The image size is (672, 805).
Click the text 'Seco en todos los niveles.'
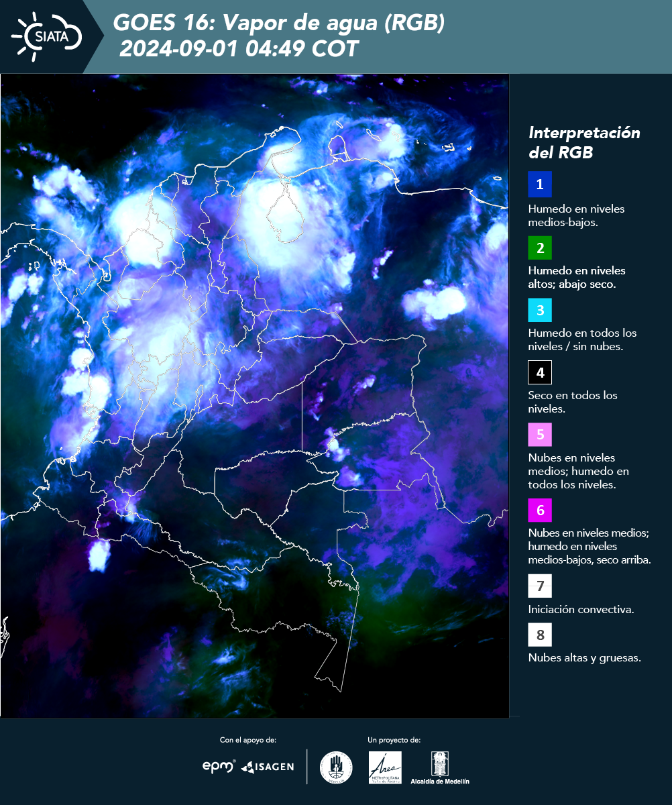click(573, 402)
